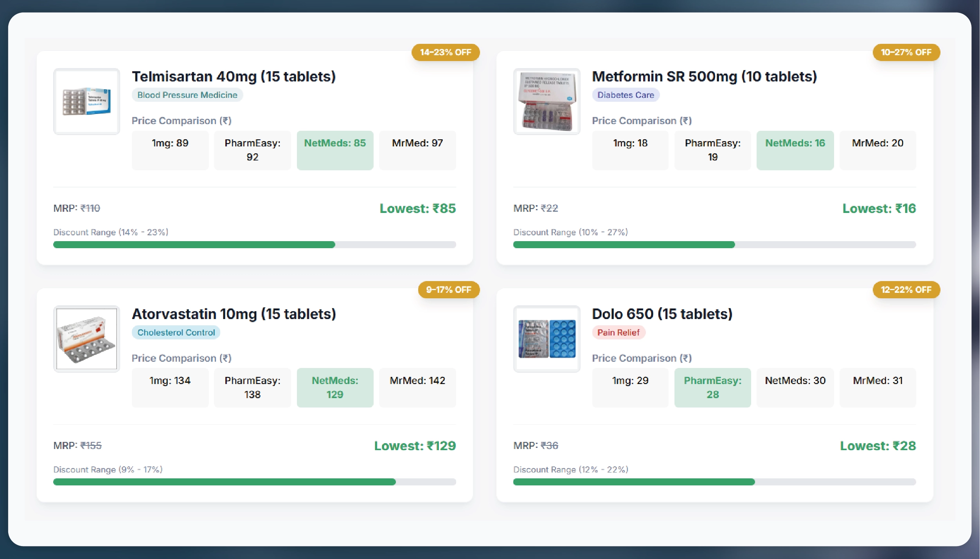Select the Pain Relief tag on Dolo 650
This screenshot has height=559, width=980.
[x=619, y=332]
